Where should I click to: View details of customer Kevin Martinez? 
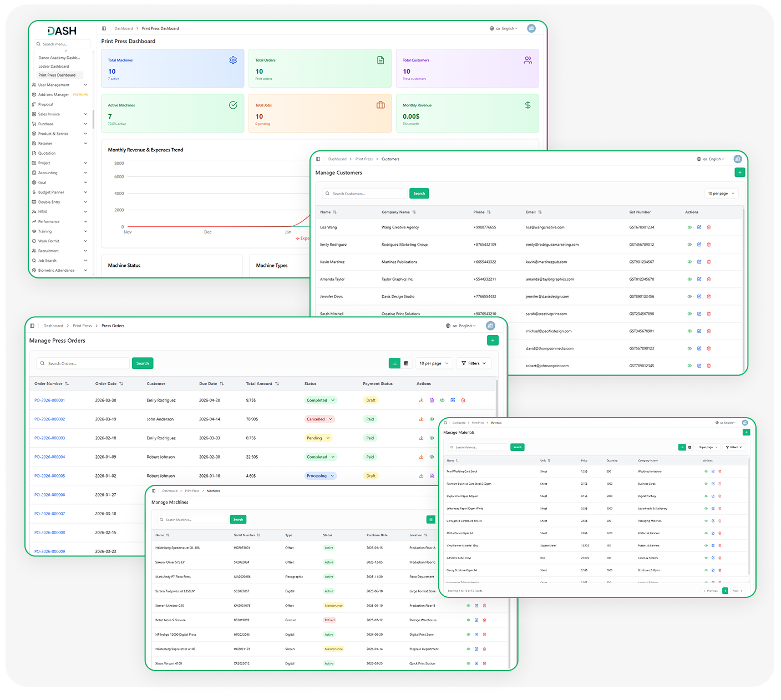pyautogui.click(x=689, y=262)
